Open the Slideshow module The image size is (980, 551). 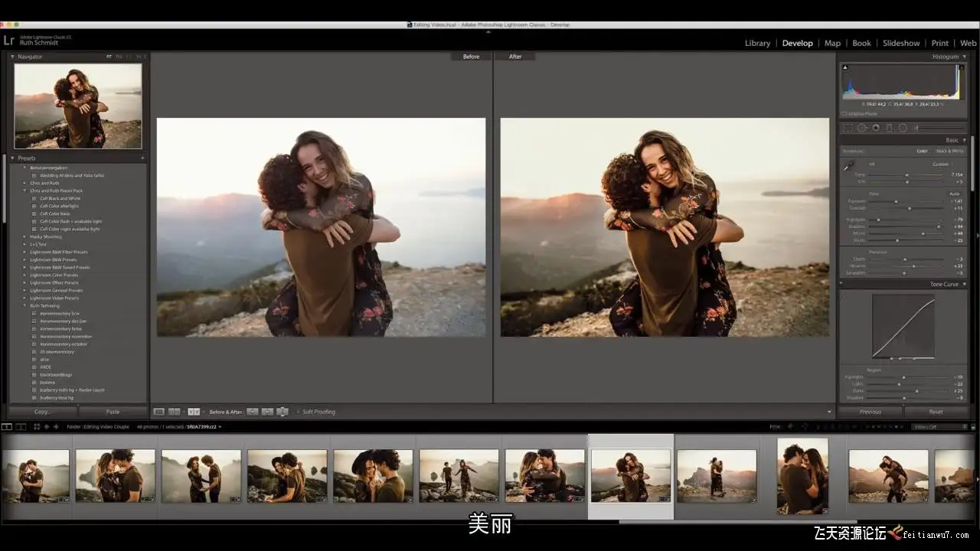(901, 43)
